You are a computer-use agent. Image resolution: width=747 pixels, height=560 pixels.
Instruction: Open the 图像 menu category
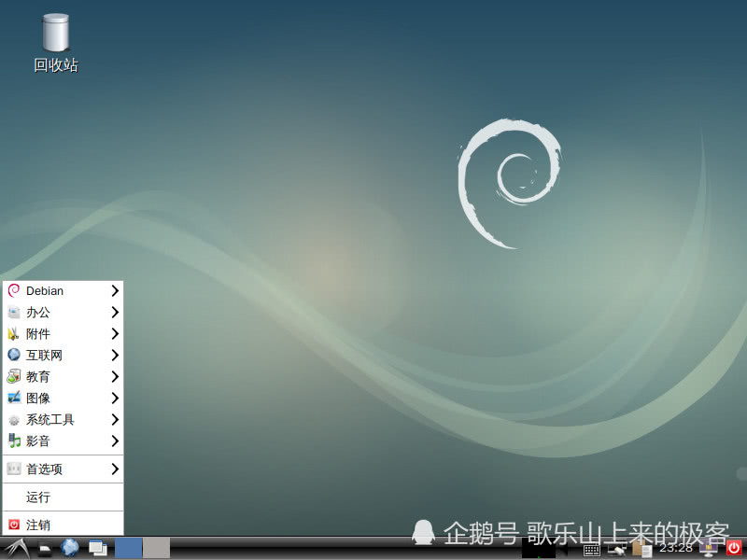coord(63,399)
